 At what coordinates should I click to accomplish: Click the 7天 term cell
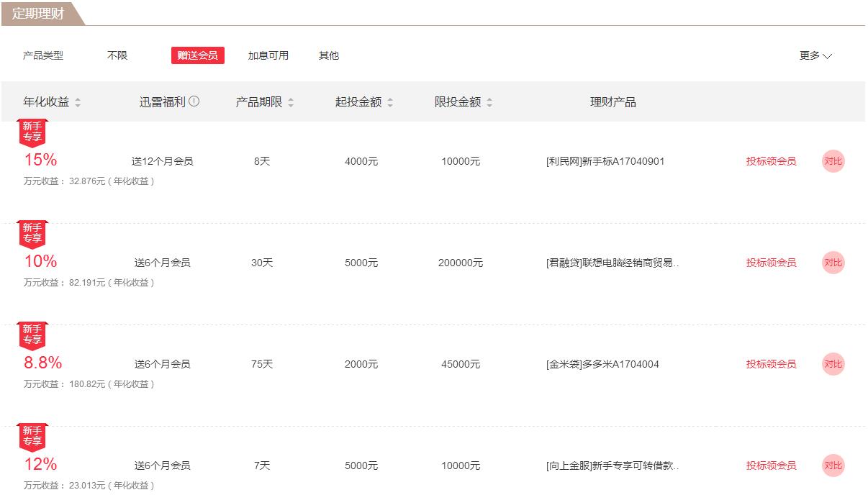pyautogui.click(x=262, y=466)
